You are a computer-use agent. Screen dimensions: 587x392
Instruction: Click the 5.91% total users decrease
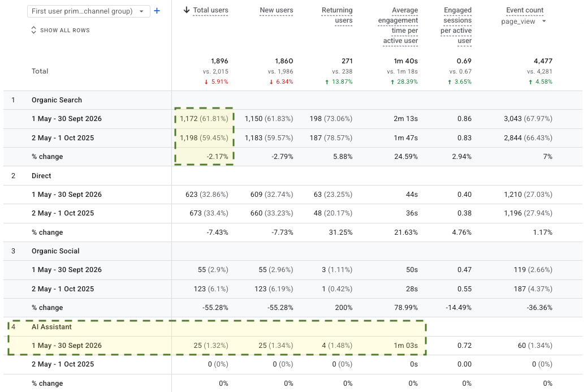pyautogui.click(x=217, y=81)
